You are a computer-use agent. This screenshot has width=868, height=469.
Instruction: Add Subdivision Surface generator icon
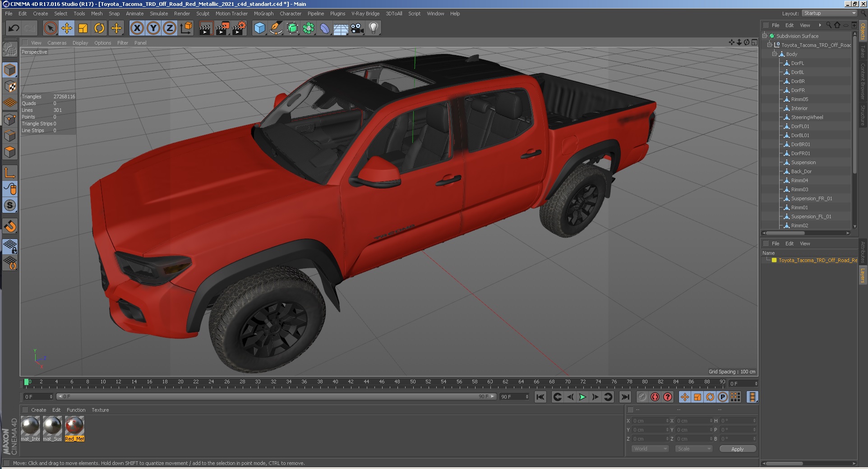tap(292, 28)
